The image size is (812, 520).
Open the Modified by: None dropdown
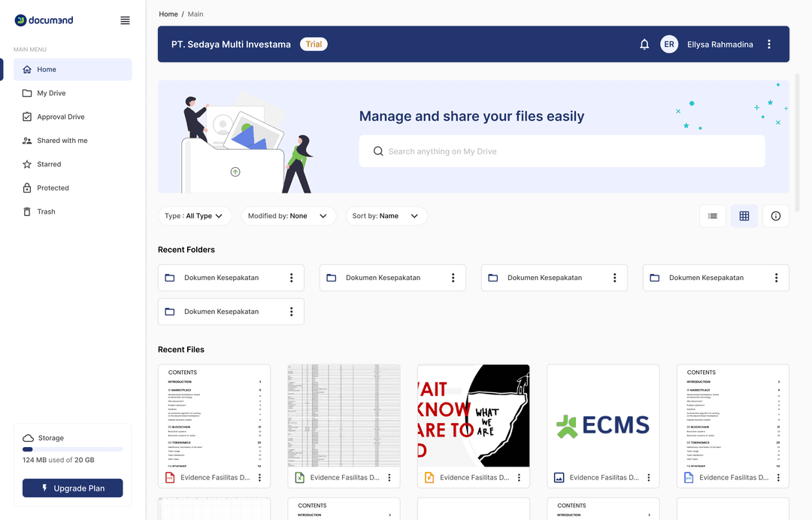tap(288, 216)
